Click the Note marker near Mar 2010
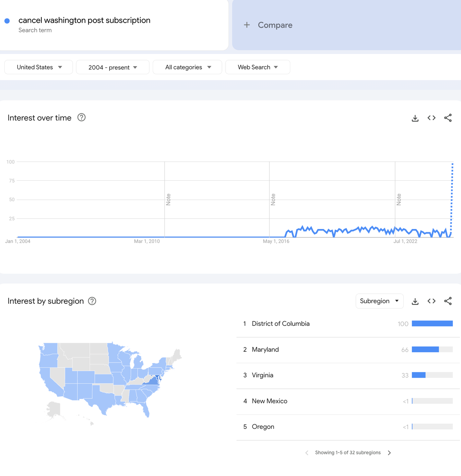461x476 pixels. tap(168, 199)
